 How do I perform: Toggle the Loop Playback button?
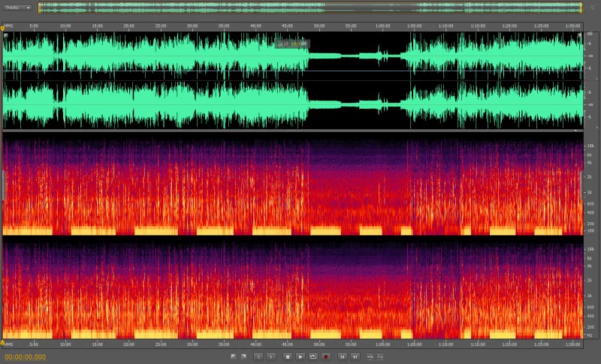(x=313, y=356)
